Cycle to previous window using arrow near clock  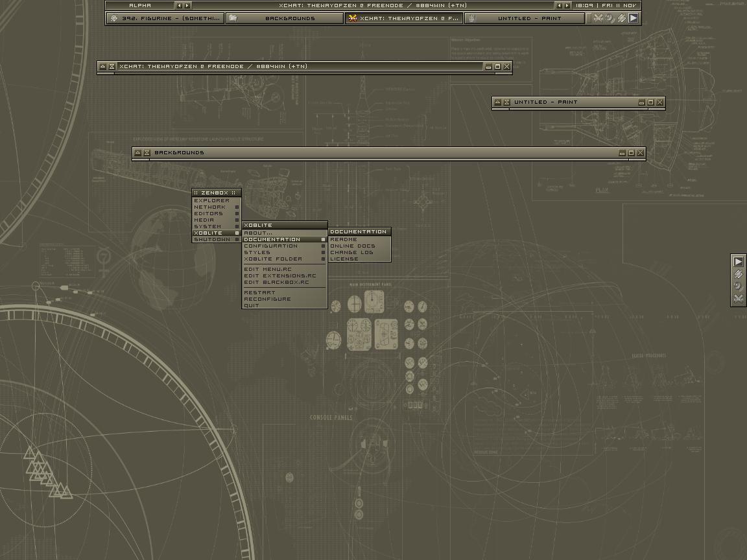(560, 6)
